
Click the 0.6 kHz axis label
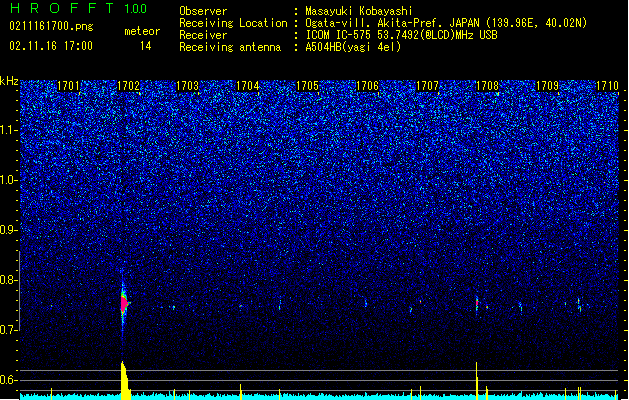point(9,380)
